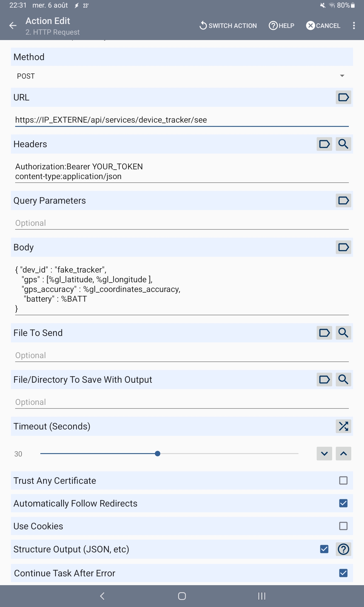
Task: Click the Timeout slider handle
Action: [x=157, y=454]
